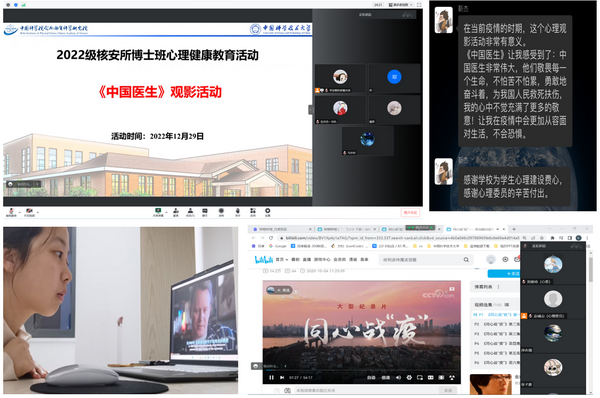Open the meeting chat icon in toolbar
Image resolution: width=600 pixels, height=398 pixels.
click(205, 212)
